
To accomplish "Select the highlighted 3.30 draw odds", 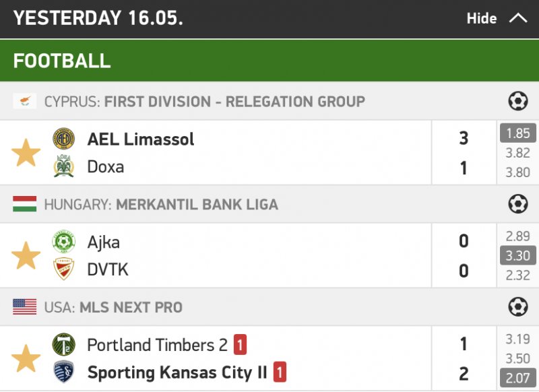I will (x=518, y=255).
